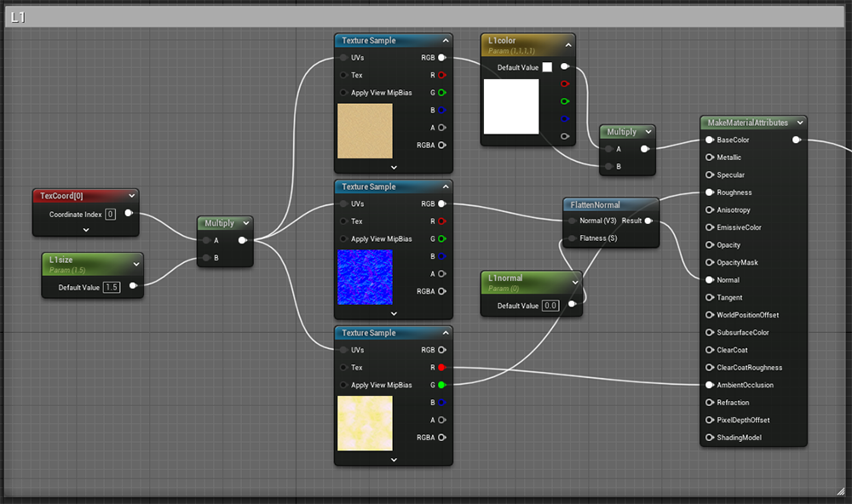Click the Roughness input pin on MakeMaterialAttributes
The height and width of the screenshot is (504, 852).
710,192
